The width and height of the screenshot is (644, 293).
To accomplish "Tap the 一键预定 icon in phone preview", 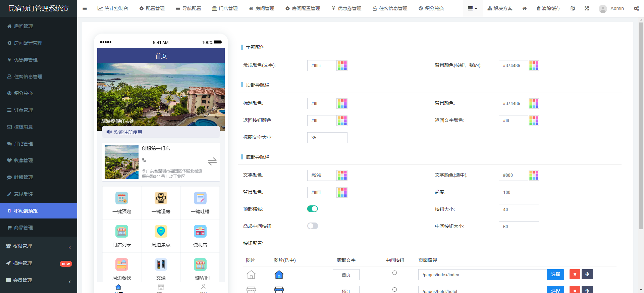I will [122, 198].
